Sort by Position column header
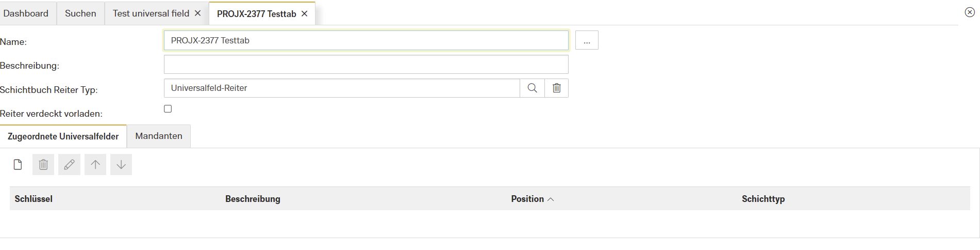Image resolution: width=980 pixels, height=250 pixels. tap(527, 199)
